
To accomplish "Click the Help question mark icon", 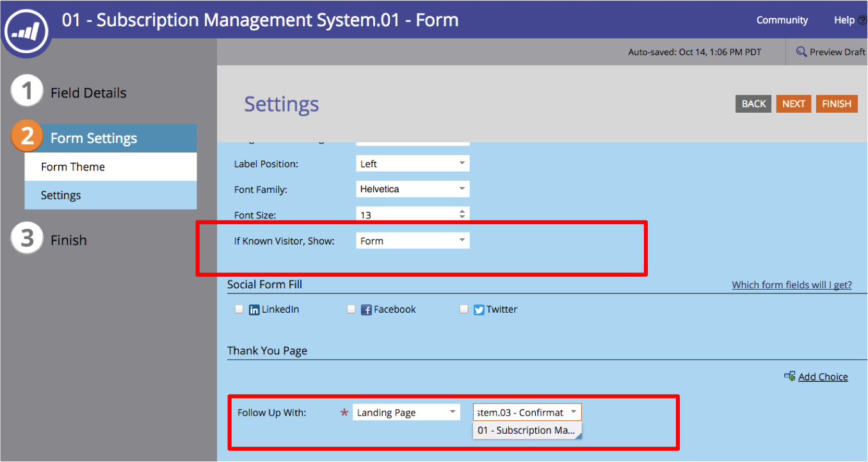I will click(x=862, y=21).
